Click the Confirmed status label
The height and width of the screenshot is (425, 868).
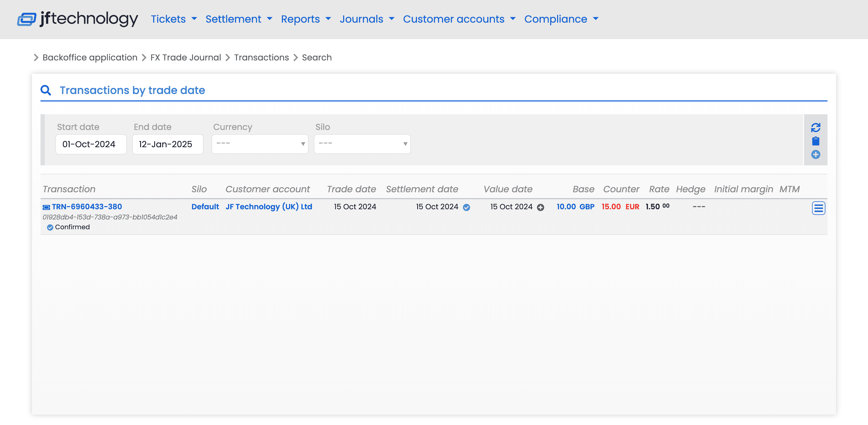pyautogui.click(x=72, y=227)
